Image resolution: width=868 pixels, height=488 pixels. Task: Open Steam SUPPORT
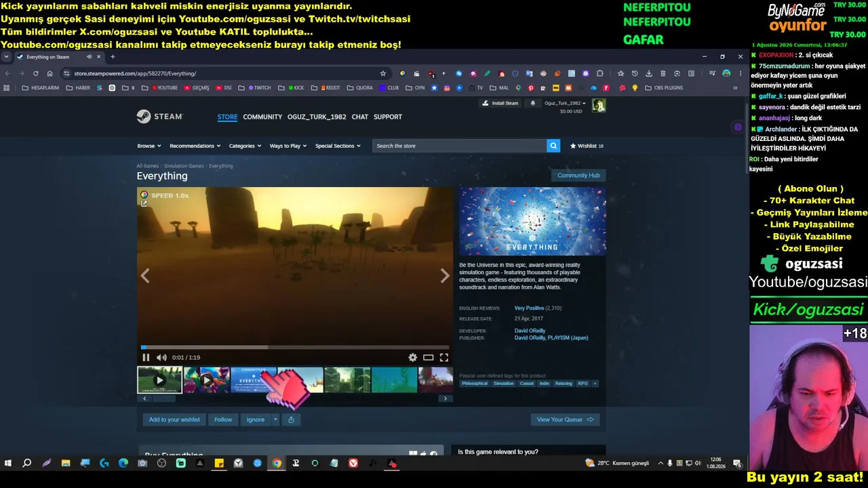pos(388,117)
